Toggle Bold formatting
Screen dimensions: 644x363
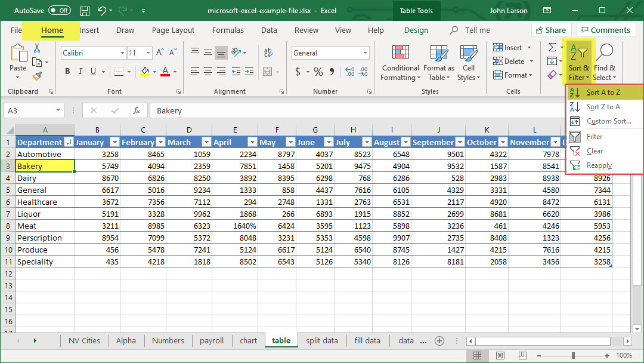pyautogui.click(x=67, y=72)
